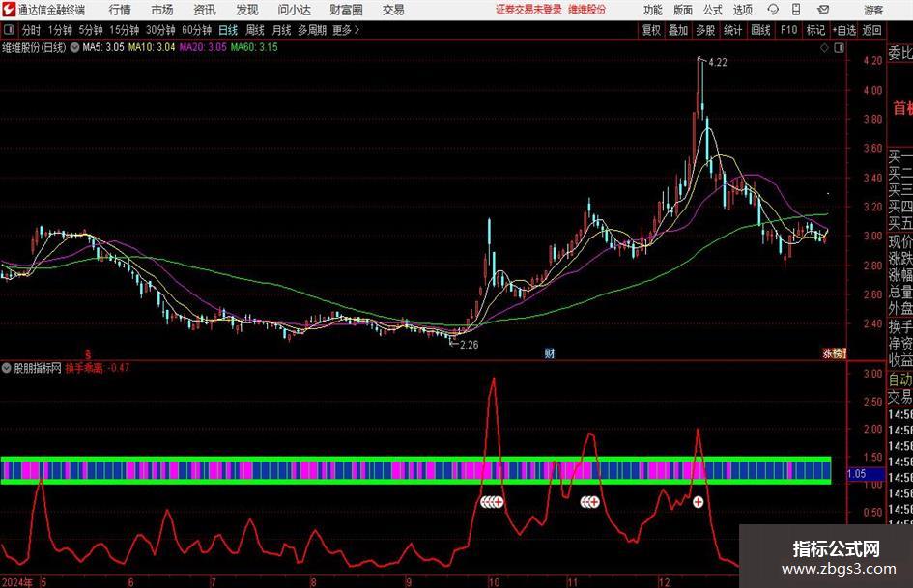Click the 证券交易未登录 login link
Screen dimensions: 913x588
(x=528, y=10)
